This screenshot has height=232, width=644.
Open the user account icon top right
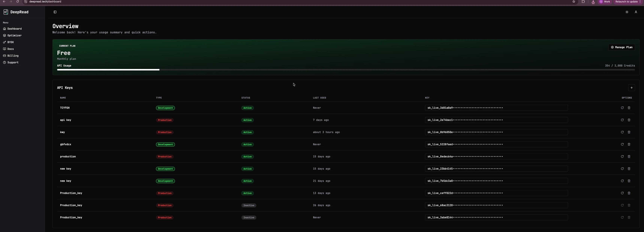(636, 12)
